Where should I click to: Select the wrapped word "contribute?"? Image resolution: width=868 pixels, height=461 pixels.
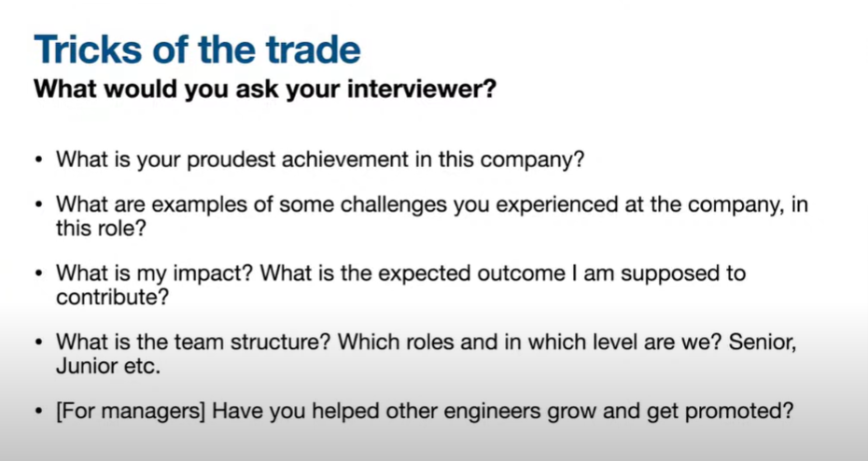coord(112,297)
